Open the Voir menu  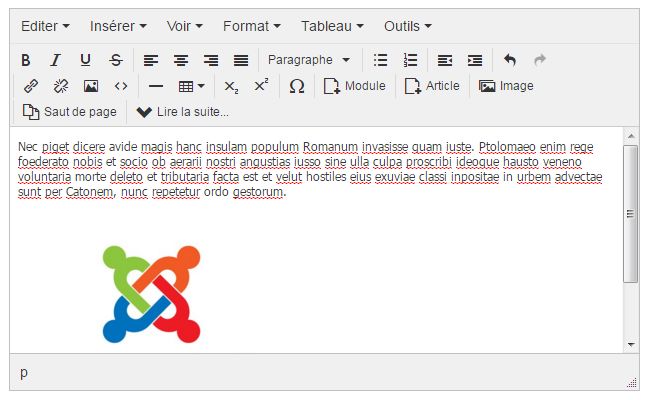click(184, 26)
